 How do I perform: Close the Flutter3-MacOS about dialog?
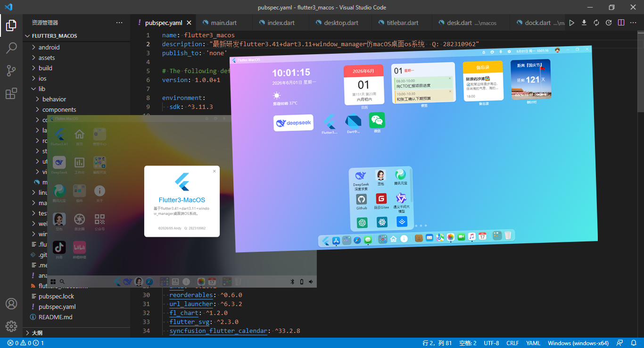pos(215,171)
